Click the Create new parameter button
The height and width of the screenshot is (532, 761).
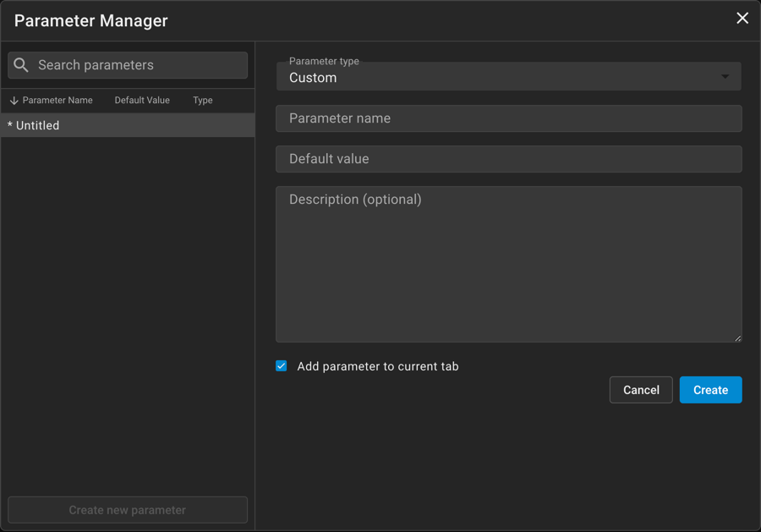click(x=128, y=510)
